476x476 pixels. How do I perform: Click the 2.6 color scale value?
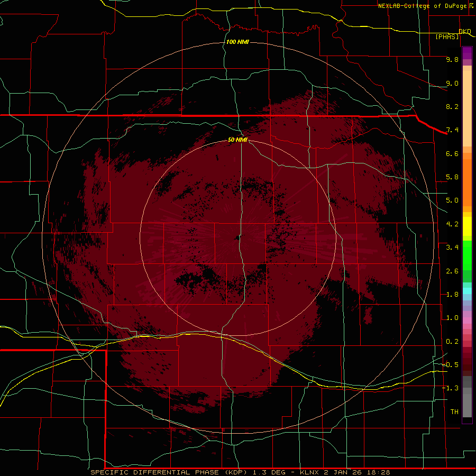[x=452, y=271]
